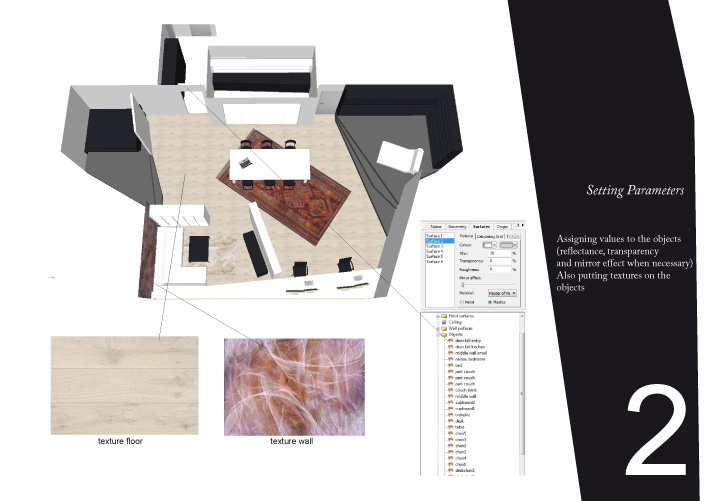The height and width of the screenshot is (501, 709).
Task: Select chair4 in the objects tree
Action: tap(461, 458)
